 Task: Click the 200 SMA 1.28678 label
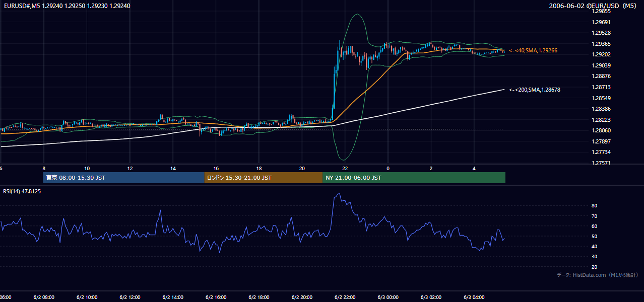tap(535, 90)
